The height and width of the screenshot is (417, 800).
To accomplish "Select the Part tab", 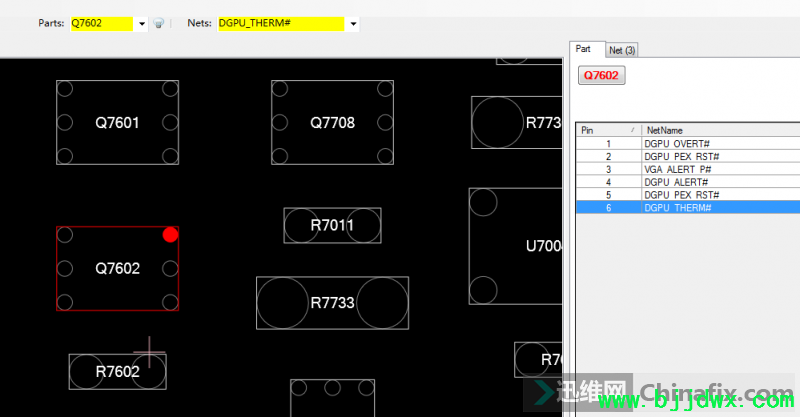I will [584, 49].
